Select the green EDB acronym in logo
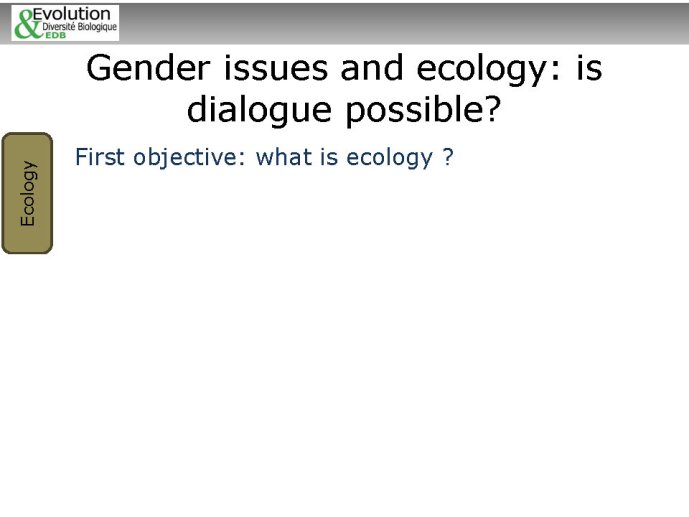689x517 pixels. 55,35
